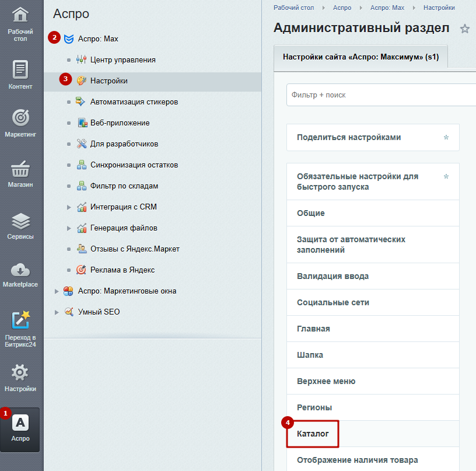The height and width of the screenshot is (471, 476).
Task: Open Отображение наличия товара section
Action: coord(373,459)
